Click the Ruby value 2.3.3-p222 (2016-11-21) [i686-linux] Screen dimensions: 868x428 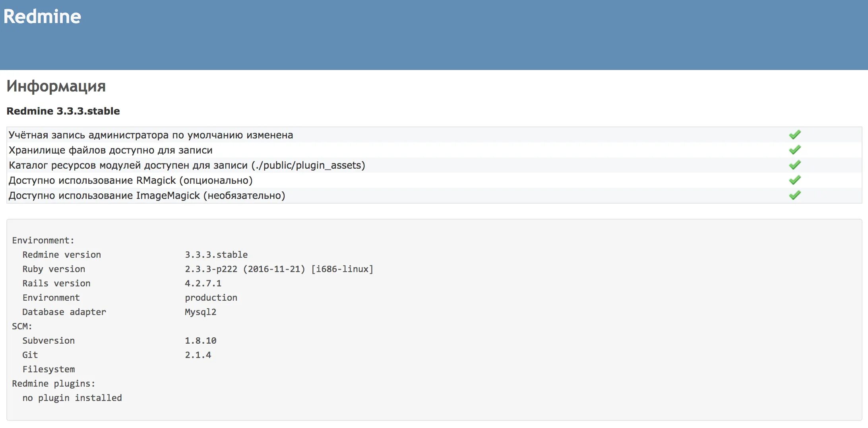[279, 269]
